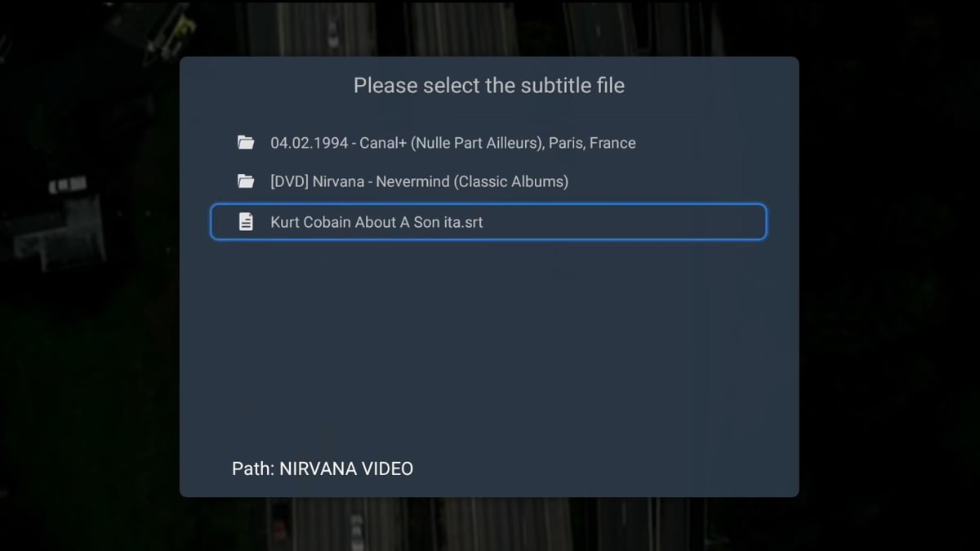Select 'Kurt Cobain About A Son ita.srt' subtitle
This screenshot has height=551, width=980.
click(x=488, y=222)
